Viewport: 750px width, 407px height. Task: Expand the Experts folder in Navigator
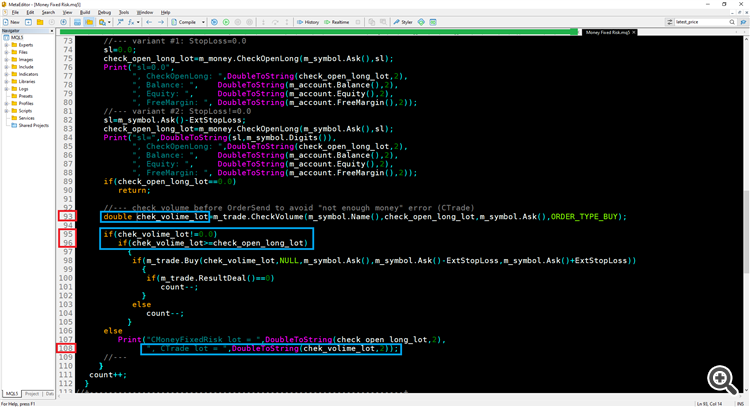[x=6, y=45]
